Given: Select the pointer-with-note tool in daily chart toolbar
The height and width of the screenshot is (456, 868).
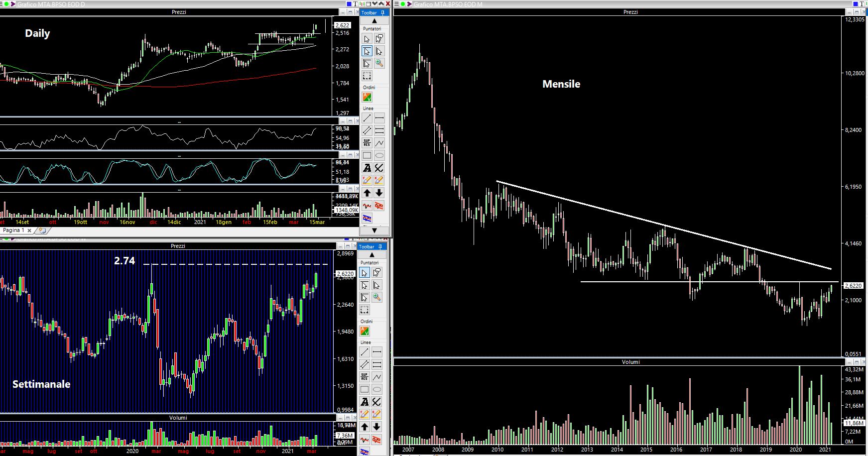Looking at the screenshot, I should 379,39.
